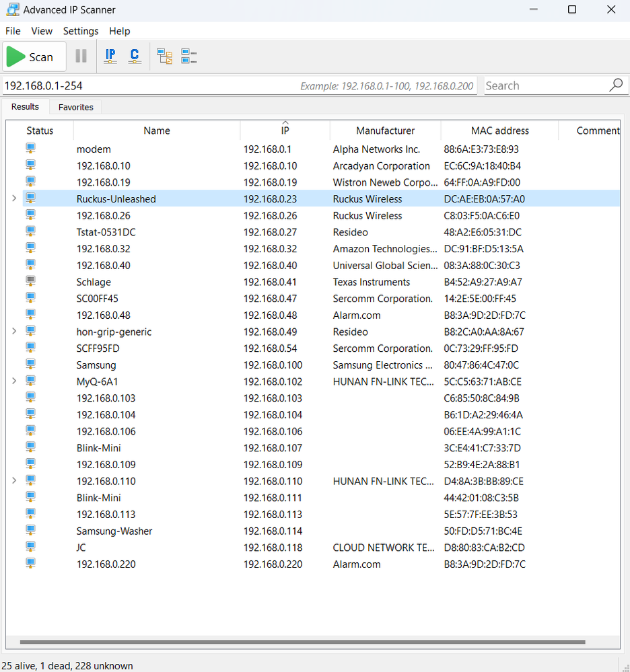Click the Schlage device status icon
The height and width of the screenshot is (672, 630).
[30, 282]
